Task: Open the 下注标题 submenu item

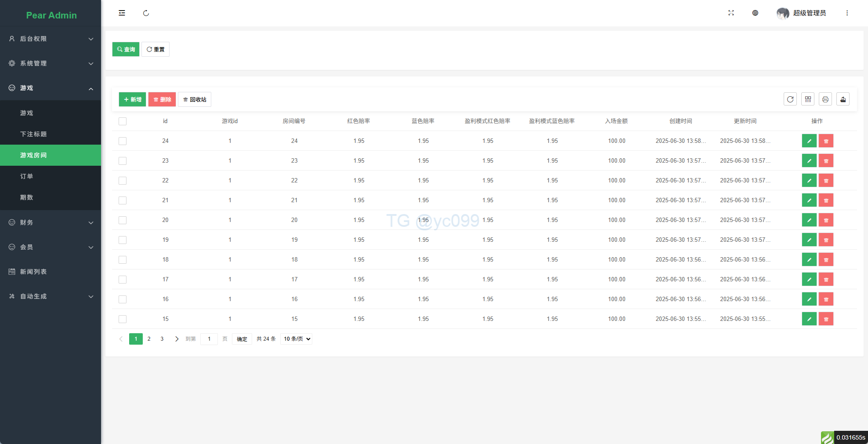Action: tap(33, 134)
